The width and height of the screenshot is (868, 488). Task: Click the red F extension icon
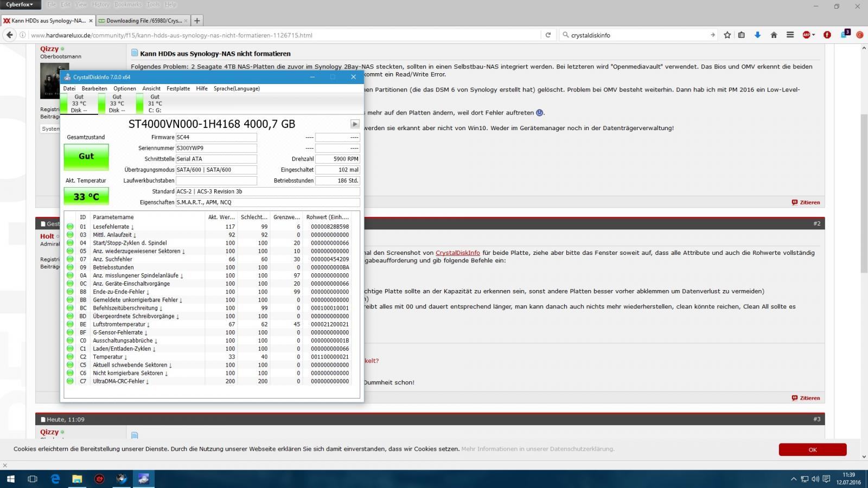click(827, 35)
